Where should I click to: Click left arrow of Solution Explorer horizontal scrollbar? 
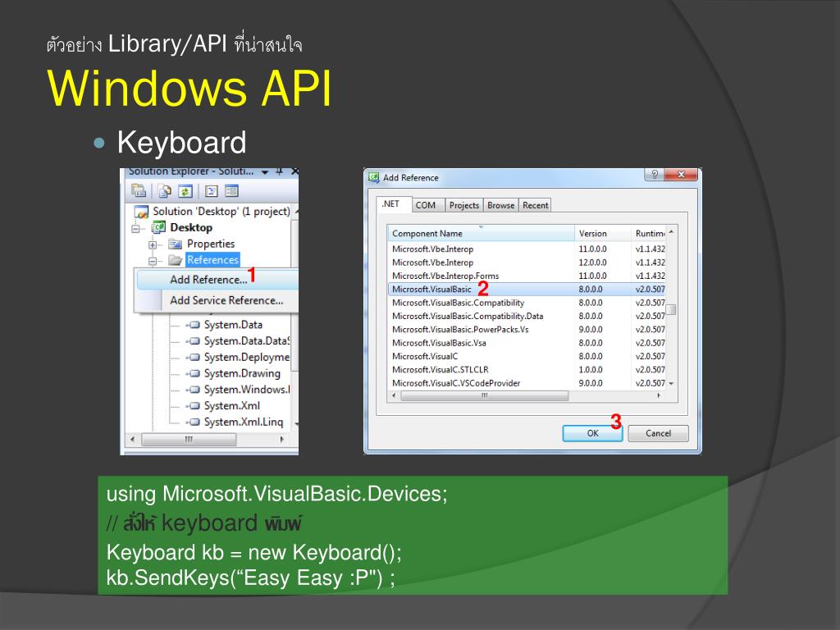pyautogui.click(x=132, y=440)
